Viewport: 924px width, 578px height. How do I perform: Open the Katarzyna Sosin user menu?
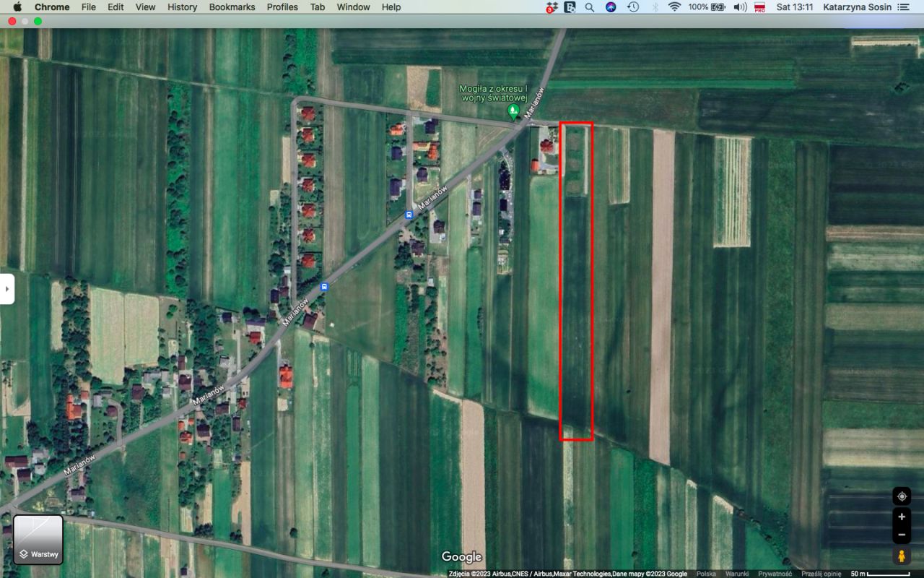856,7
